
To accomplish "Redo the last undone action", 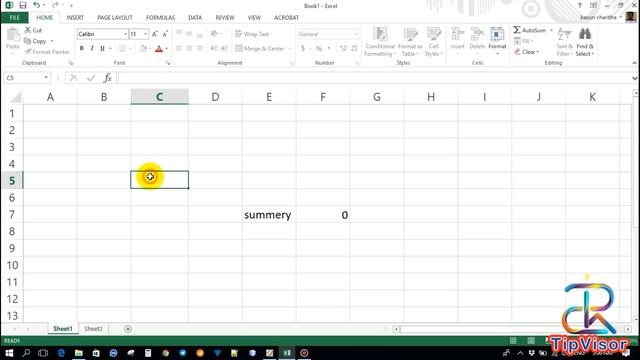I will click(x=55, y=5).
